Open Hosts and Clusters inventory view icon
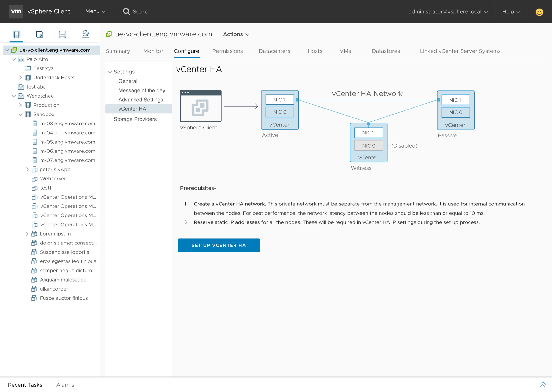The width and height of the screenshot is (552, 392). click(x=16, y=34)
